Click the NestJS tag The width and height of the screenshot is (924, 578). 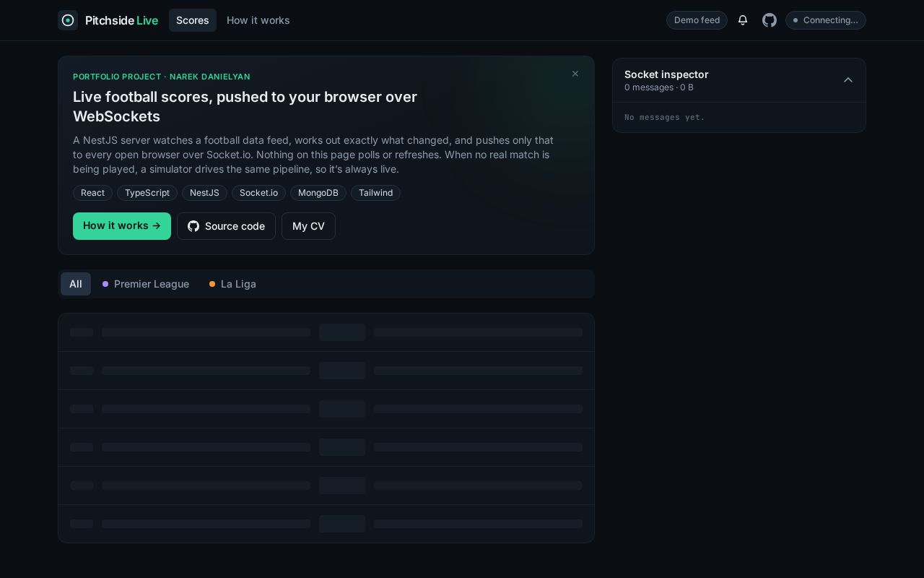click(x=204, y=193)
